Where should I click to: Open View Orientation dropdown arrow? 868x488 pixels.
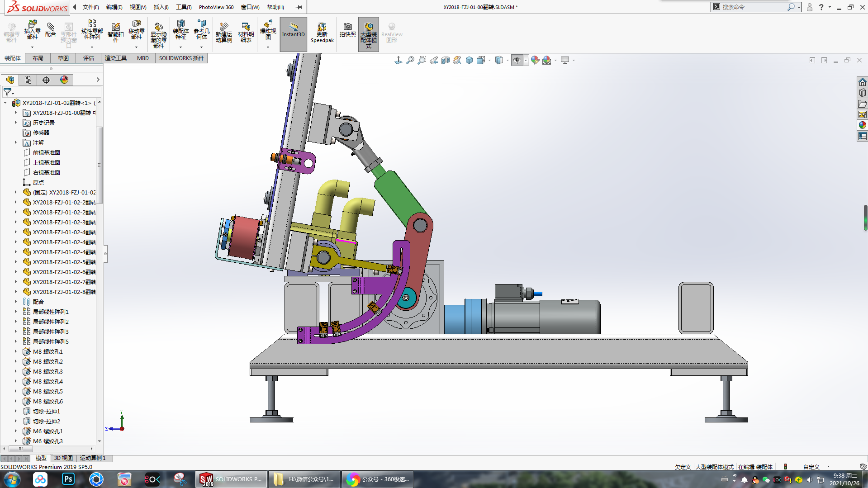(x=489, y=60)
